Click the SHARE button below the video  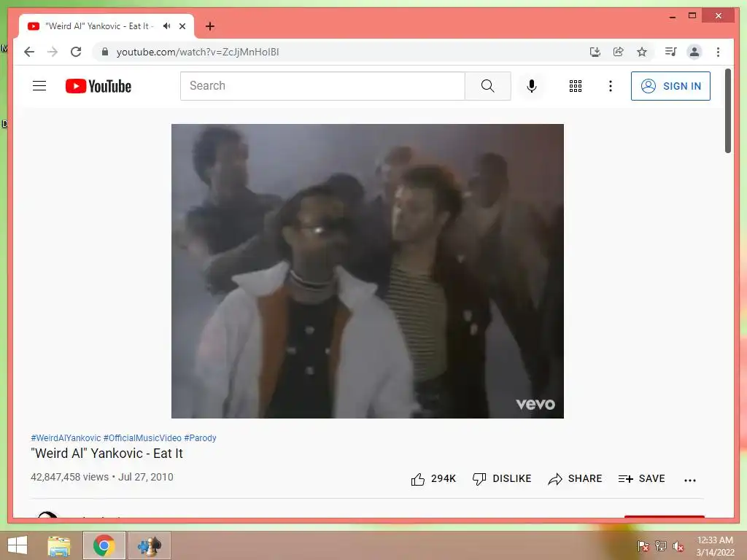click(x=575, y=479)
